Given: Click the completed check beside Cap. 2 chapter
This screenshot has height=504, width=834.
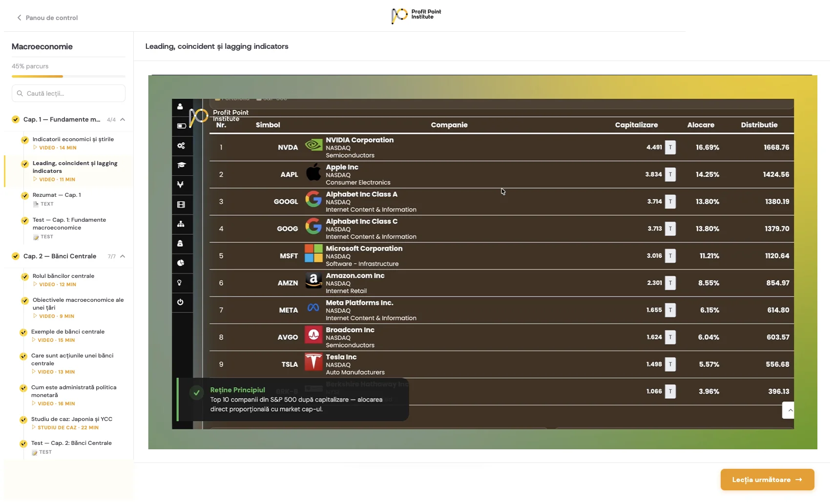Looking at the screenshot, I should (x=16, y=256).
